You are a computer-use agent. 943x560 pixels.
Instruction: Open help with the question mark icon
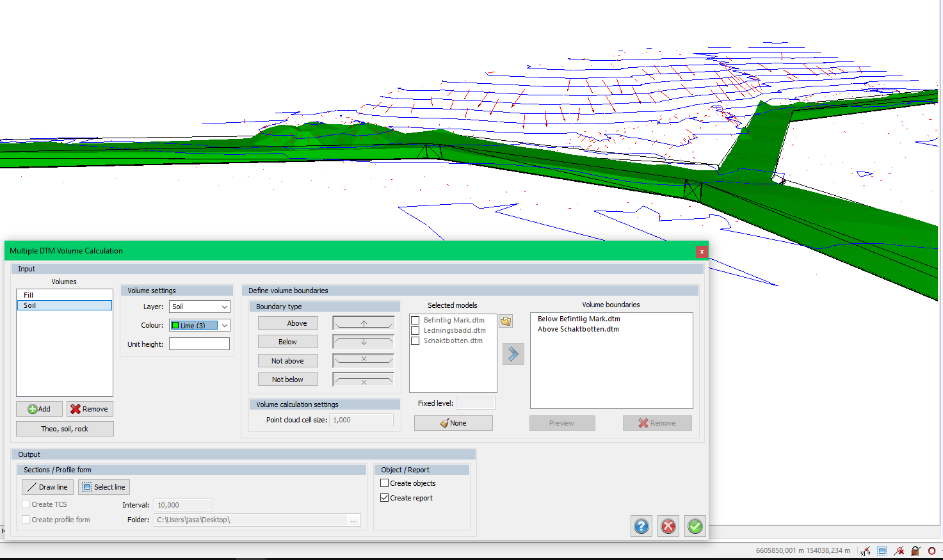(641, 526)
